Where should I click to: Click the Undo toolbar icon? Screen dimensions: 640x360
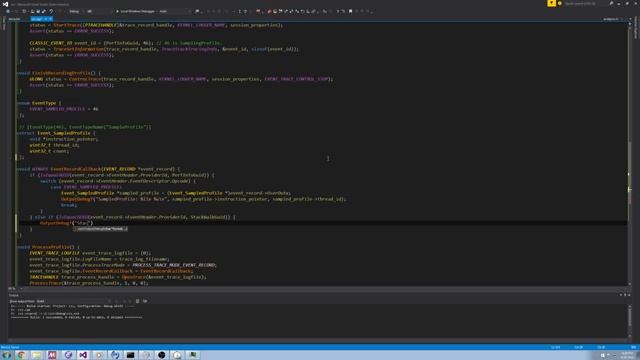pos(51,11)
